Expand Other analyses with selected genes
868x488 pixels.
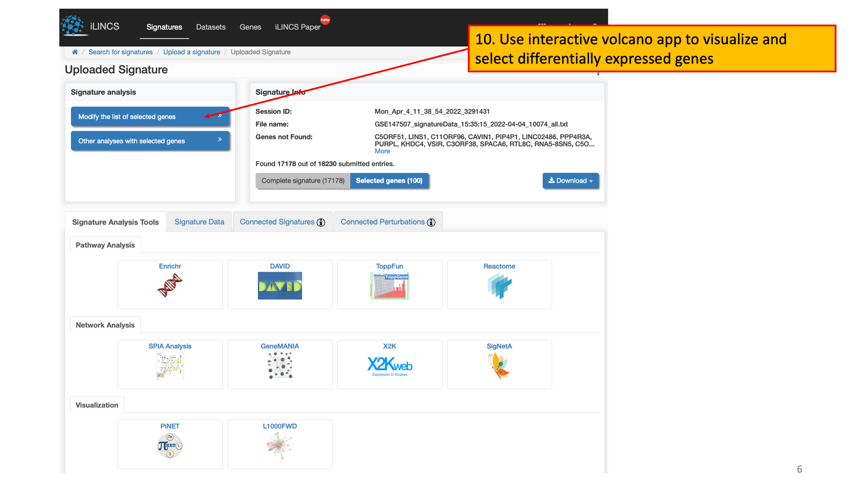150,141
